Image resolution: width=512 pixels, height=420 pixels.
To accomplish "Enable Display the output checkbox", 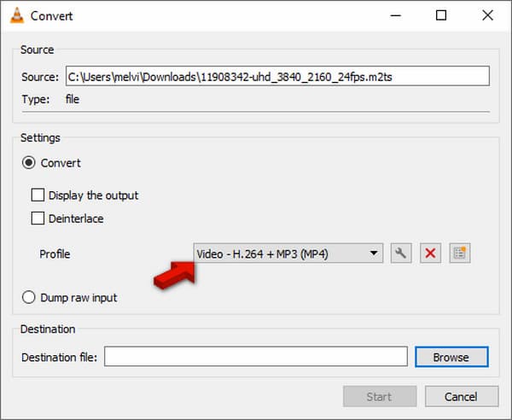I will click(x=38, y=195).
